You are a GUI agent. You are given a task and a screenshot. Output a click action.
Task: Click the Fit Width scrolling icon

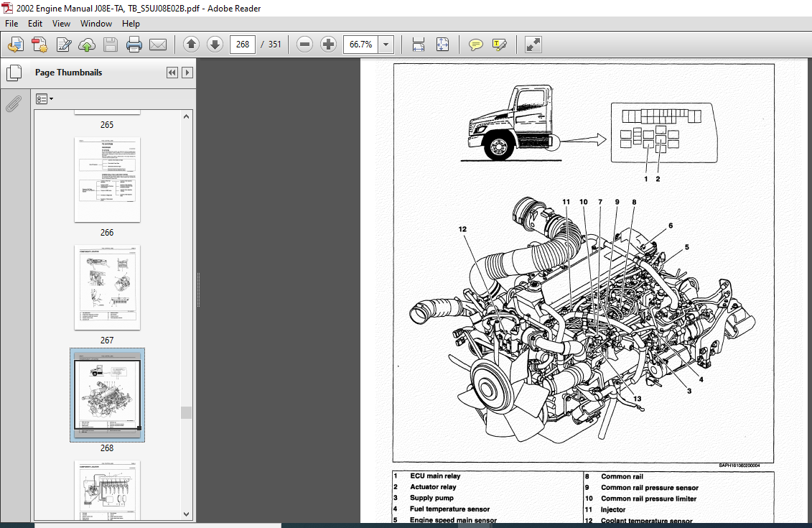[419, 45]
